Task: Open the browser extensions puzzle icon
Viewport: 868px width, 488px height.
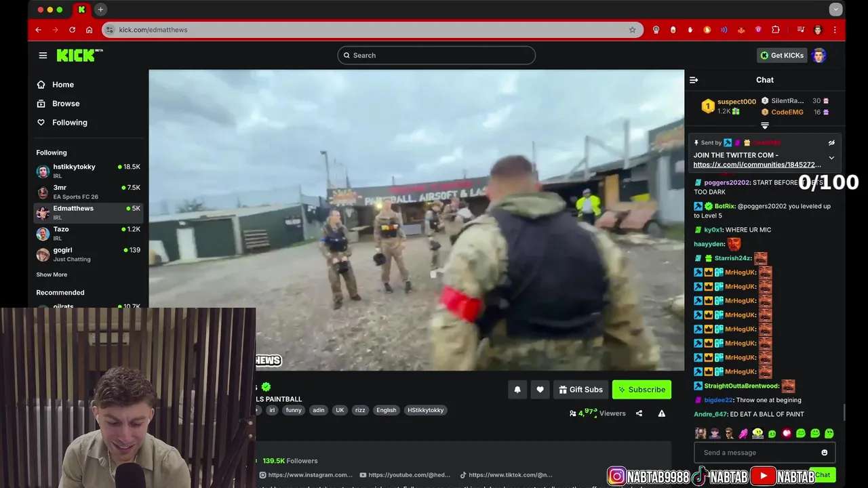Action: click(776, 30)
